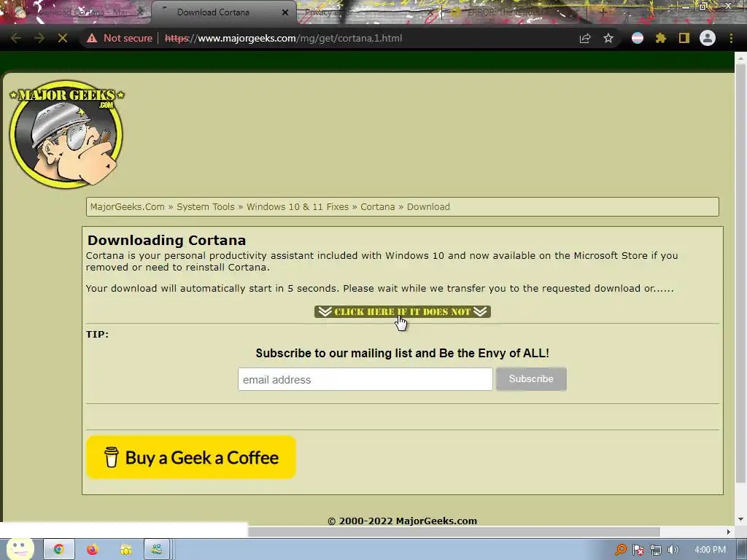Open the Extensions puzzle piece menu
This screenshot has height=560, width=747.
[661, 38]
